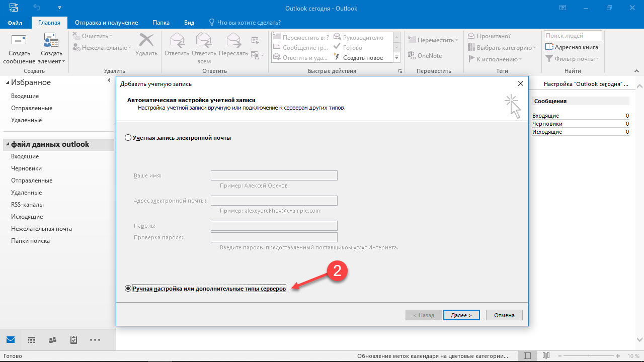Collapse the 'файл данных outlook' folder tree
The height and width of the screenshot is (362, 644).
tap(8, 144)
